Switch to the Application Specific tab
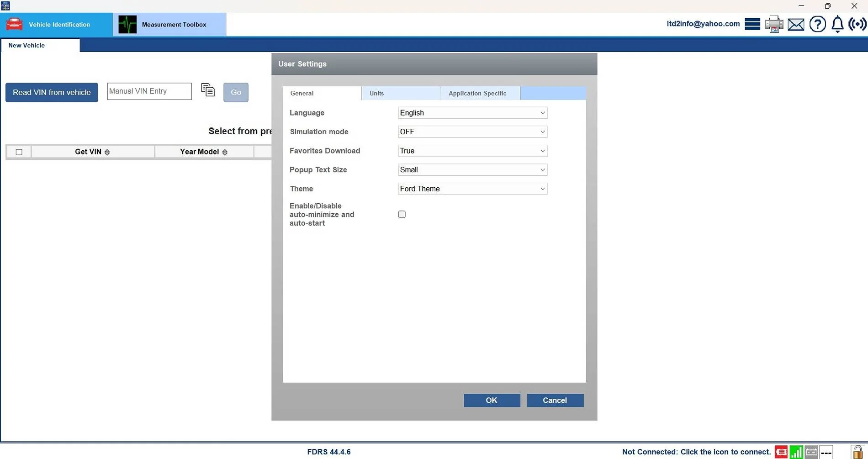The width and height of the screenshot is (868, 459). 480,93
